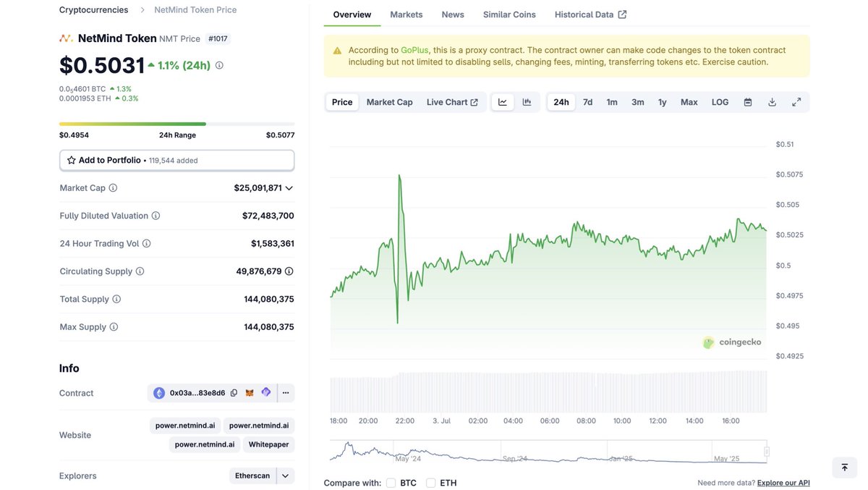The width and height of the screenshot is (868, 490).
Task: Click the mini overview timeline chart
Action: coord(548,452)
